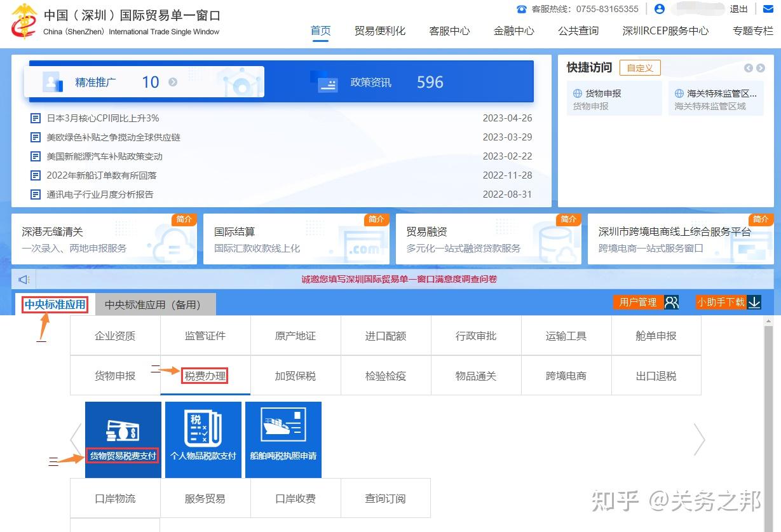Click the 精准推广 arrow icon

tap(173, 82)
